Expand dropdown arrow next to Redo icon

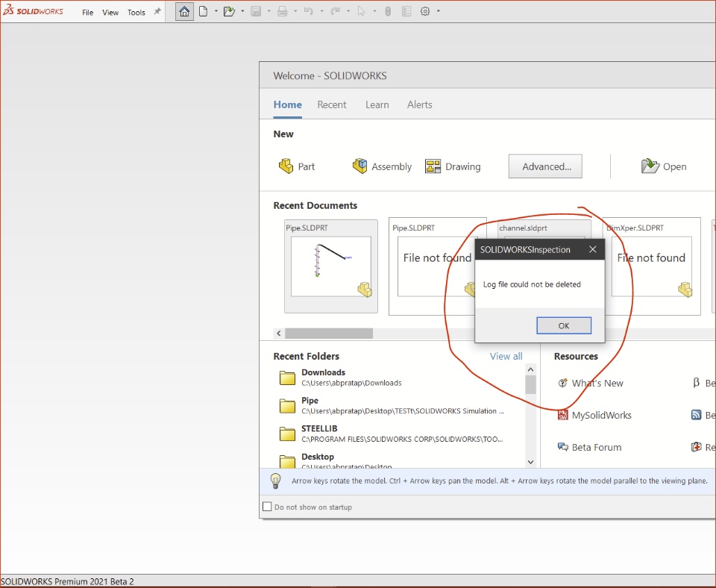coord(348,11)
